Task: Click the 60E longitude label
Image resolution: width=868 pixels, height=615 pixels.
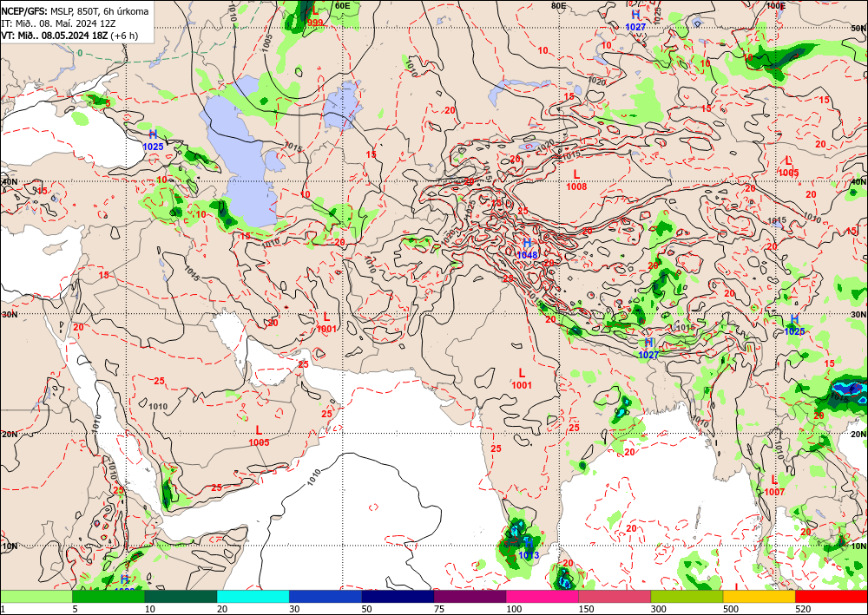Action: coord(342,5)
